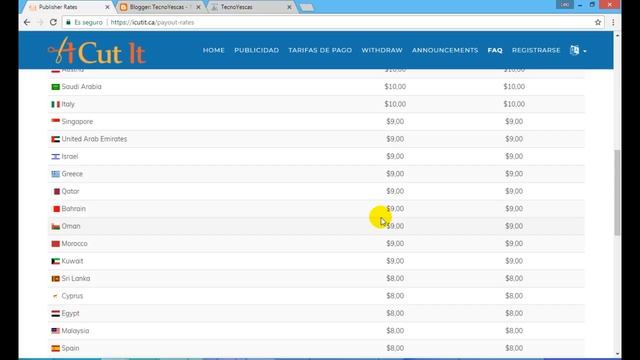
Task: Click the scrollbar down arrow
Action: coord(617,354)
